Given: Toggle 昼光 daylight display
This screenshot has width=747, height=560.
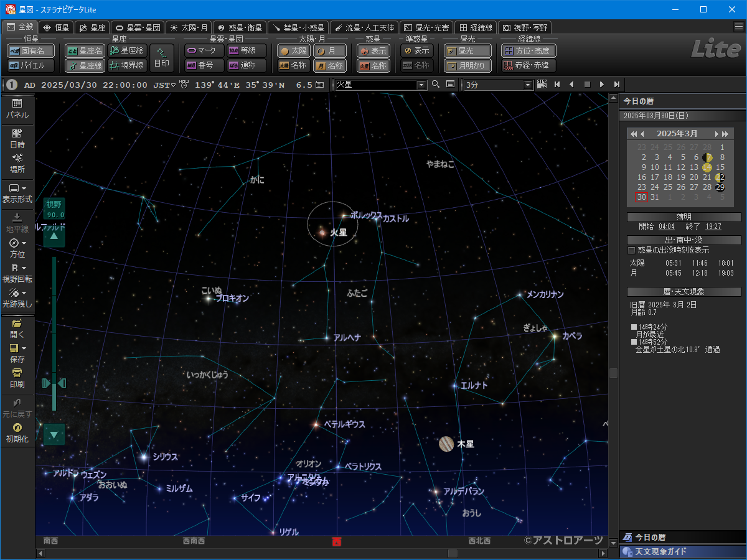Looking at the screenshot, I should (x=467, y=51).
